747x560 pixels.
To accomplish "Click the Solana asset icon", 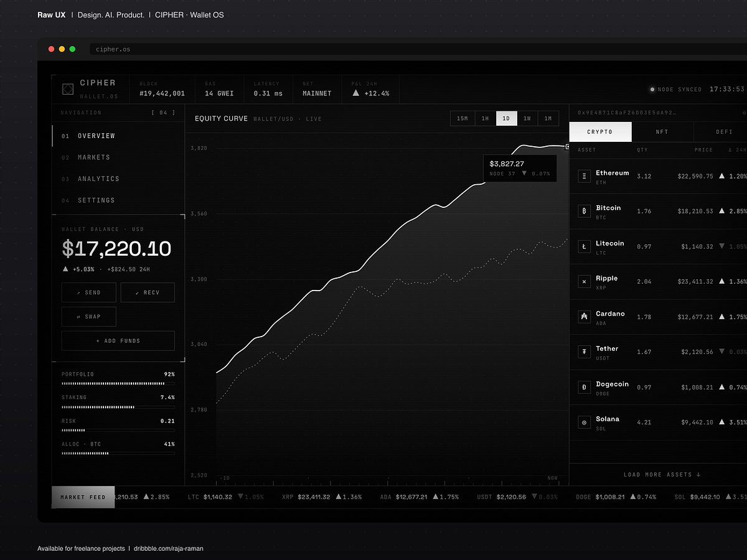I will coord(584,422).
